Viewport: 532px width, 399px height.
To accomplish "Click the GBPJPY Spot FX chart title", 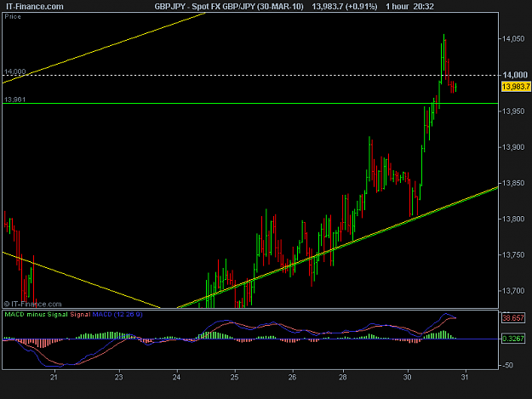I will (x=229, y=7).
